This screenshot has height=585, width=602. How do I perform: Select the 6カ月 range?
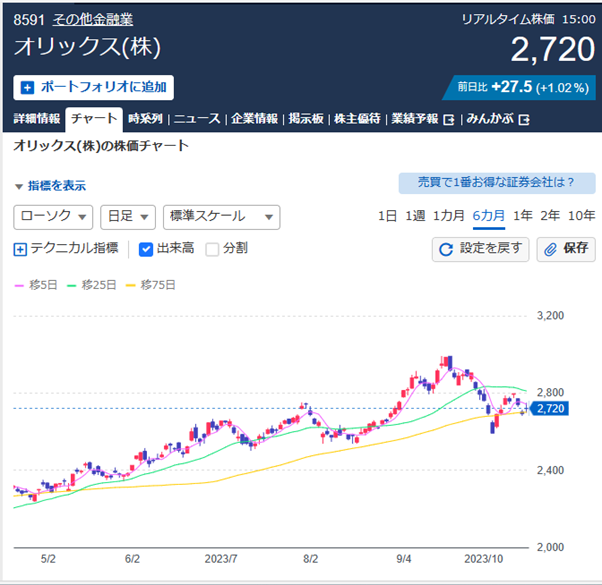point(489,216)
